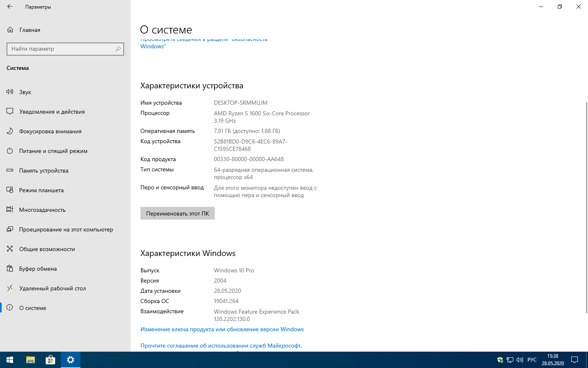Viewport: 588px width, 368px height.
Task: Go to Многозадачность settings
Action: click(x=65, y=210)
